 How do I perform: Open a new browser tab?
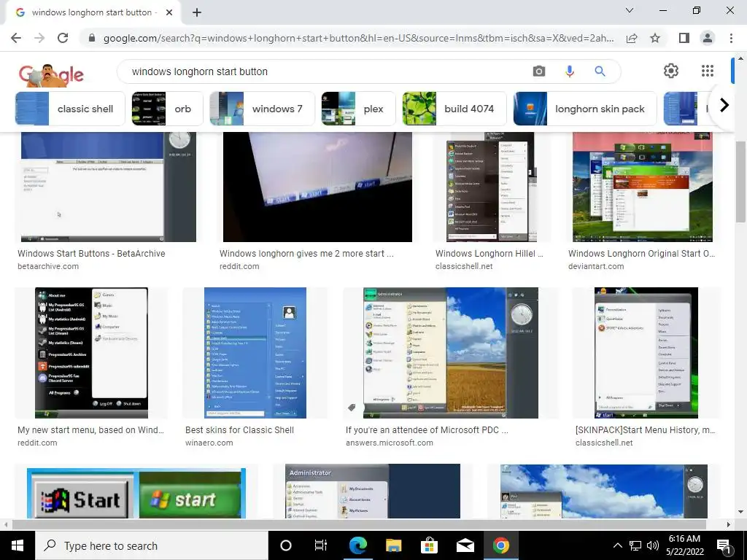click(x=197, y=13)
